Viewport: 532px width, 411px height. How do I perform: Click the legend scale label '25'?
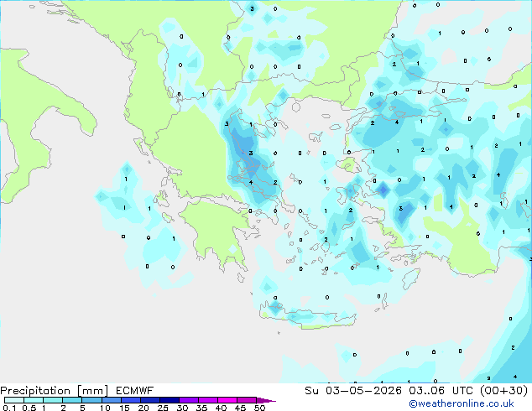(x=163, y=408)
